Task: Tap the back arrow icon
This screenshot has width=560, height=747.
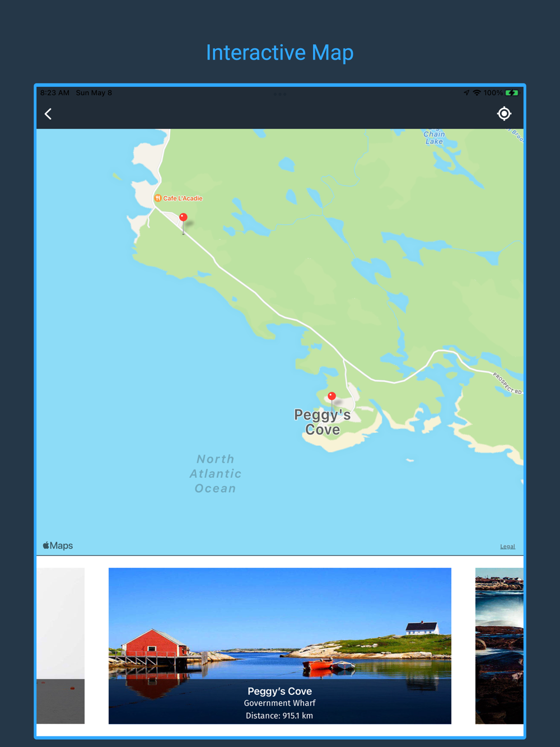Action: click(48, 114)
